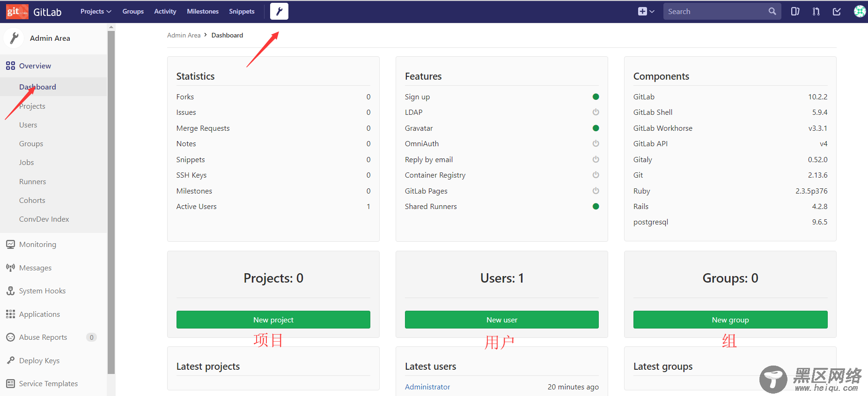Open Groups in the top navigation
The image size is (868, 396).
click(133, 11)
